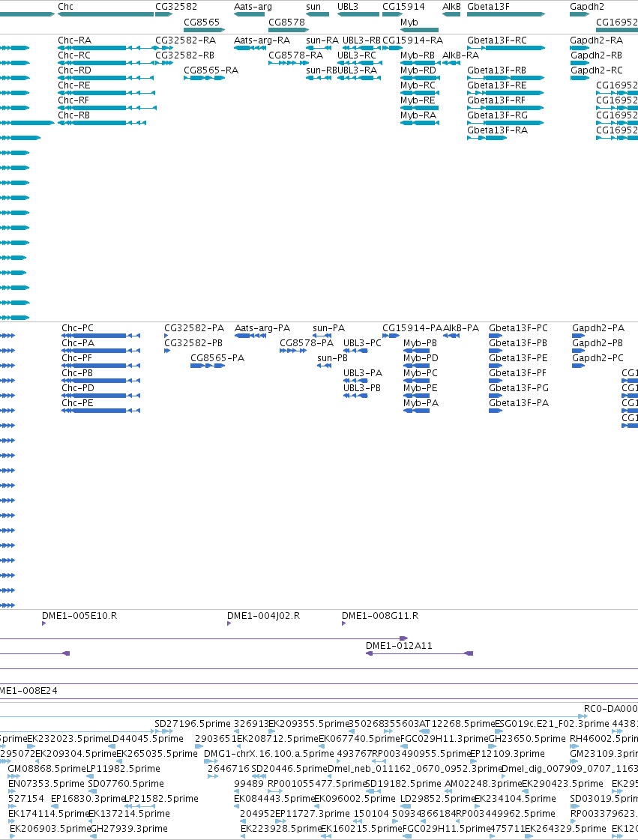Select the Myb-RB transcript label
The height and width of the screenshot is (840, 638).
tap(418, 55)
